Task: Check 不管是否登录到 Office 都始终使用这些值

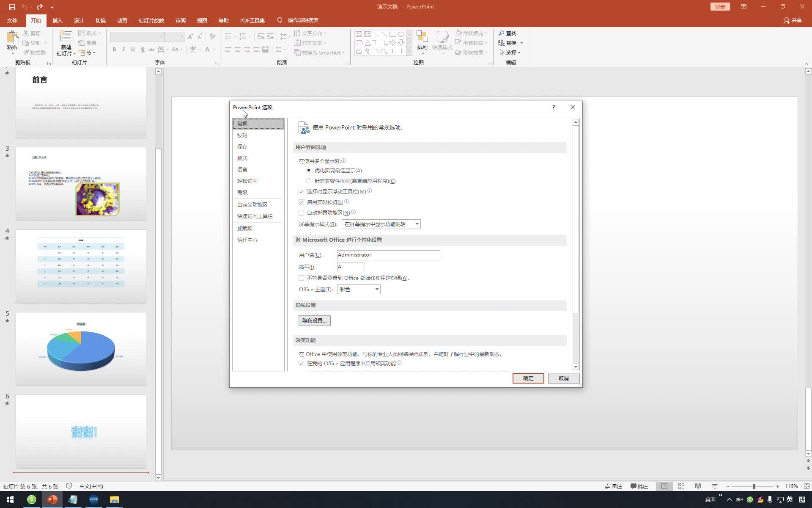Action: [302, 278]
